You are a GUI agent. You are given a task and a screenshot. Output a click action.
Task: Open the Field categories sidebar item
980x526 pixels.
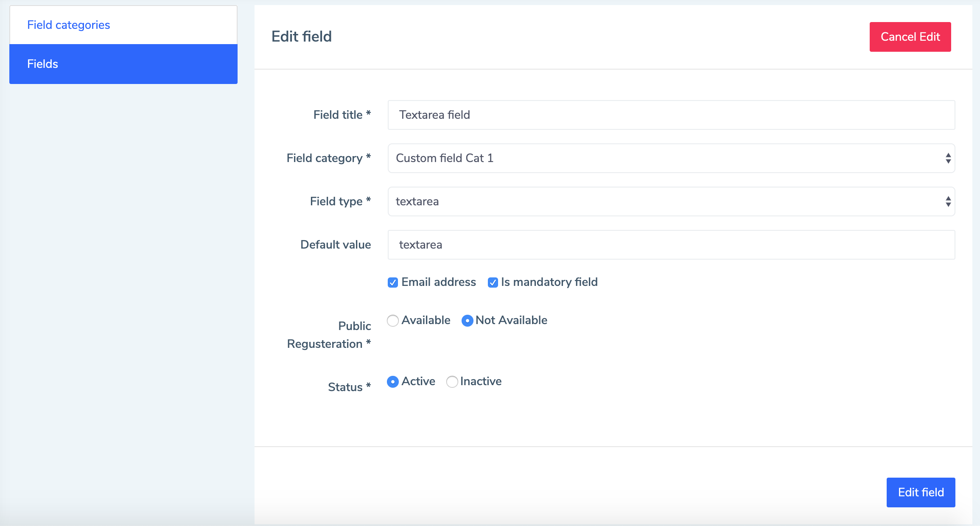pos(123,25)
